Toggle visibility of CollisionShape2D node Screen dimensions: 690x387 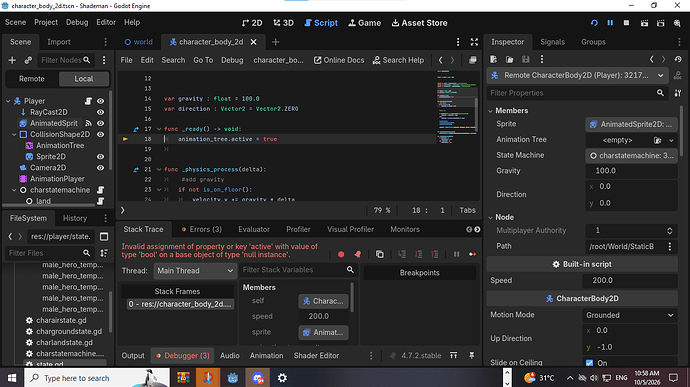pos(100,134)
